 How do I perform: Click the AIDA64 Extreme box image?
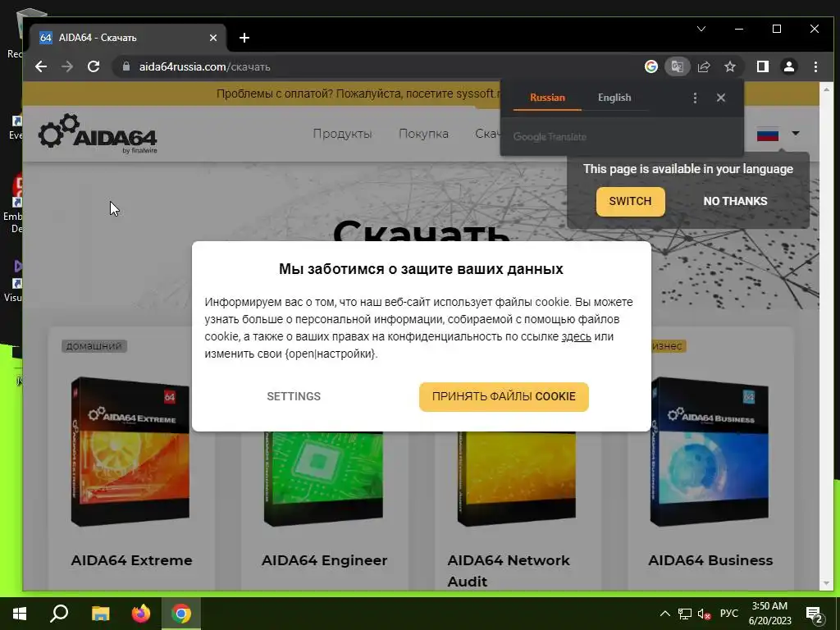tap(130, 452)
